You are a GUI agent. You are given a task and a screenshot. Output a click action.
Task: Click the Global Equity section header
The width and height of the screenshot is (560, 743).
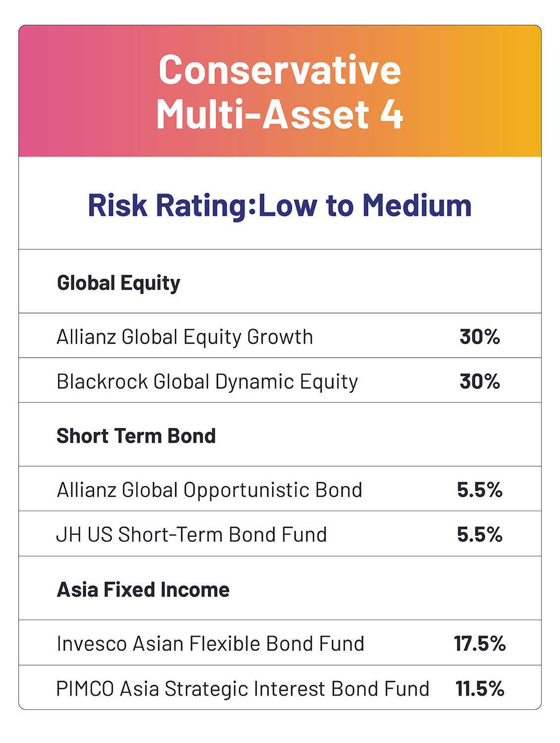[118, 283]
